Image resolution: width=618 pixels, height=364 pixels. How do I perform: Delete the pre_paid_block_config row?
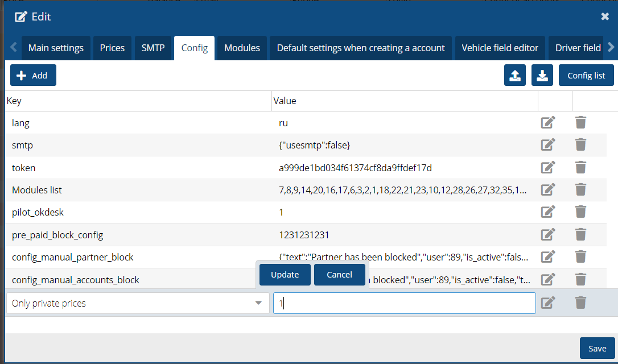(580, 234)
